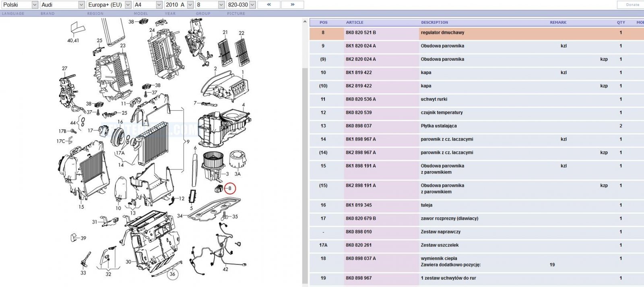Click the circled part 36 in the diagram
644x287 pixels.
point(172,274)
